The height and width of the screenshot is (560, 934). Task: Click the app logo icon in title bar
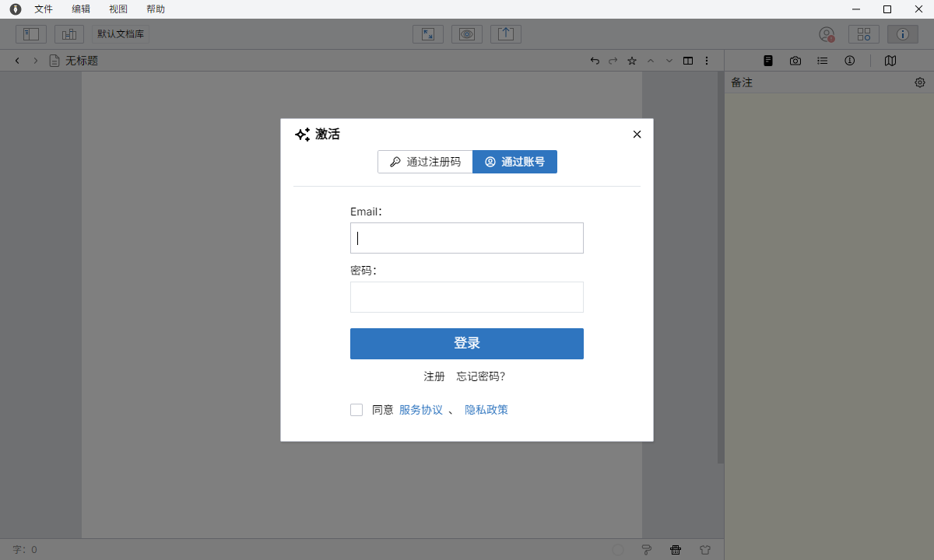coord(15,9)
